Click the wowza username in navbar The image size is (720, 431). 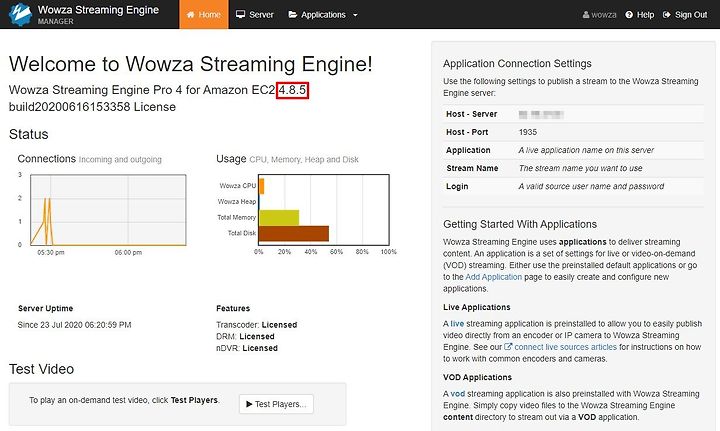click(604, 15)
